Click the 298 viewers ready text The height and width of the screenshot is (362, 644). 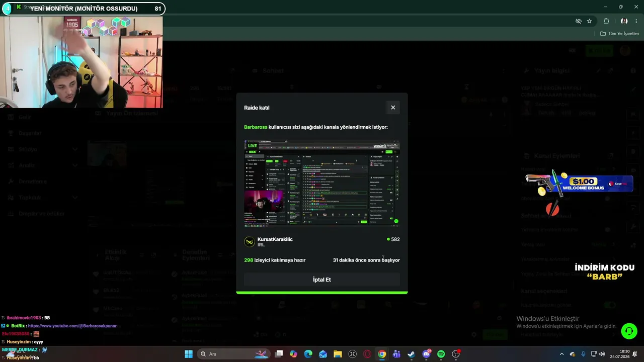tap(275, 260)
